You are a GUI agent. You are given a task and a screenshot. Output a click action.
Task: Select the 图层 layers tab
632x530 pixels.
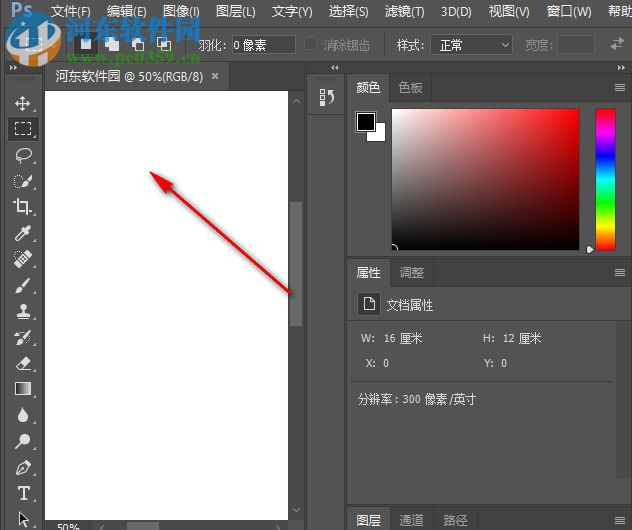point(368,520)
